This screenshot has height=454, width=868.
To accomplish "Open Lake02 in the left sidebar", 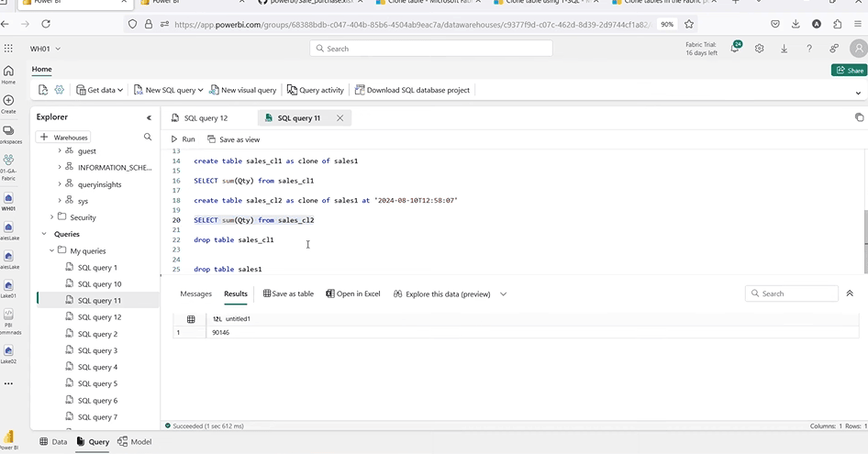I will tap(8, 355).
